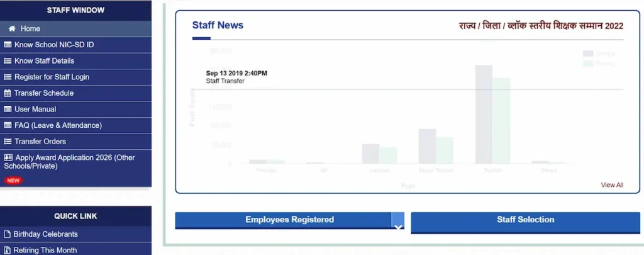Image resolution: width=644 pixels, height=255 pixels.
Task: Click the list icon beside Transfer Orders
Action: click(x=8, y=141)
